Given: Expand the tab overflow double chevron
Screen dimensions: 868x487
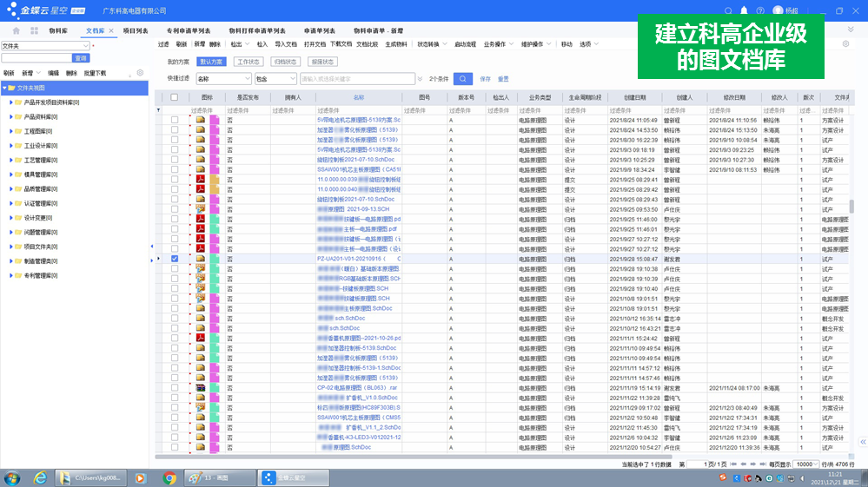Looking at the screenshot, I should coord(851,30).
